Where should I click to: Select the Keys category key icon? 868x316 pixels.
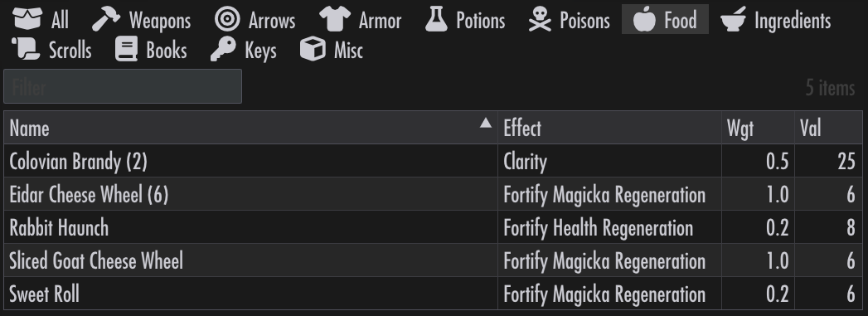tap(223, 50)
